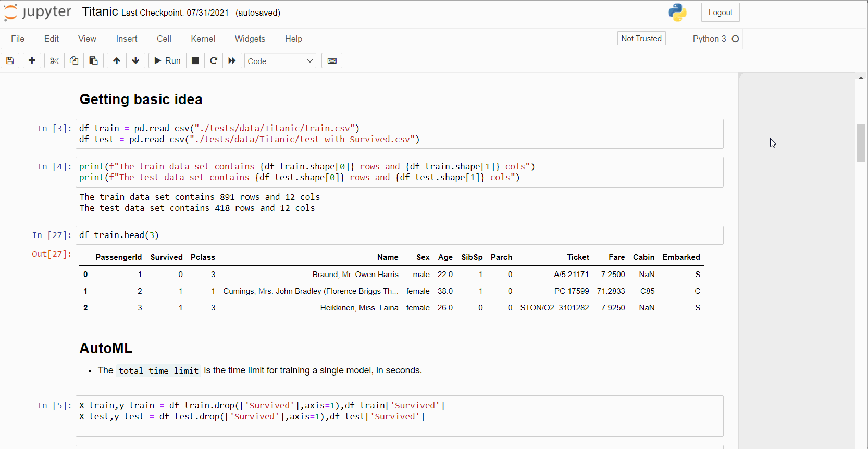
Task: Click the Survived column header
Action: pyautogui.click(x=166, y=257)
